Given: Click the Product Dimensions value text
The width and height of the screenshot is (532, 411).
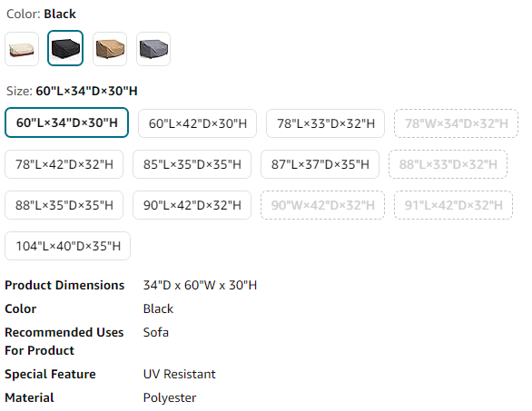Looking at the screenshot, I should tap(200, 285).
